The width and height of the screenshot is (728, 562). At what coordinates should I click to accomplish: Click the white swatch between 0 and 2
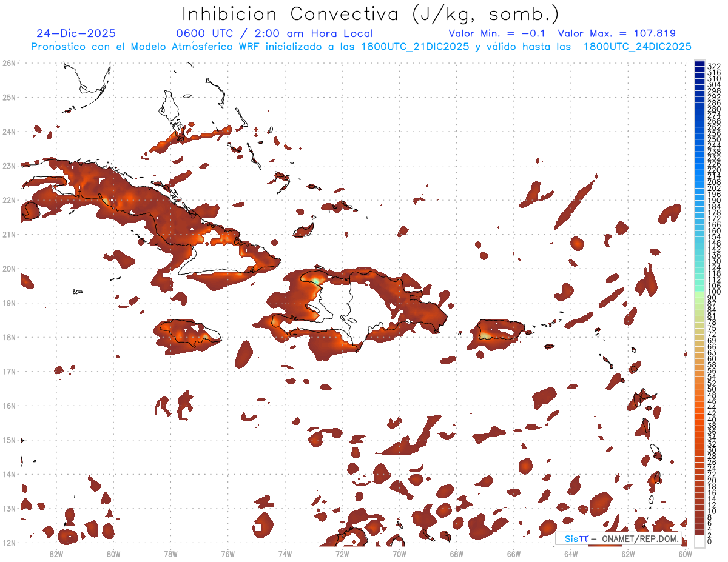pyautogui.click(x=699, y=540)
